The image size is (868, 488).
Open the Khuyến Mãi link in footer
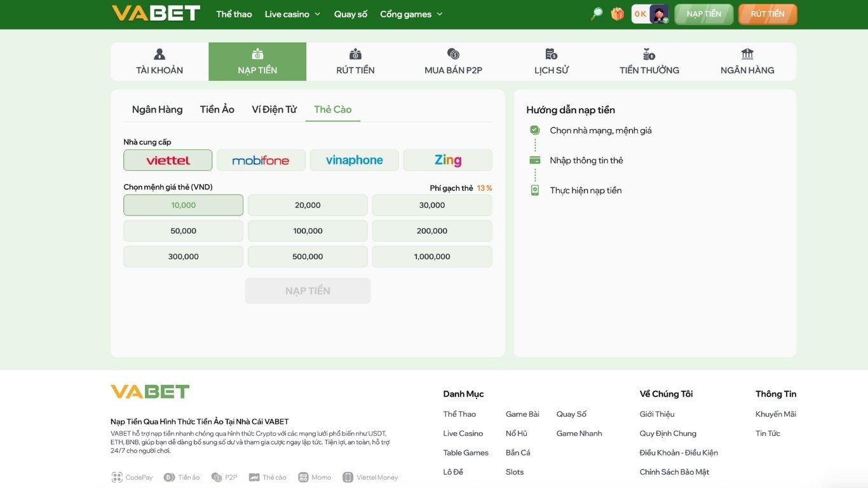click(776, 414)
